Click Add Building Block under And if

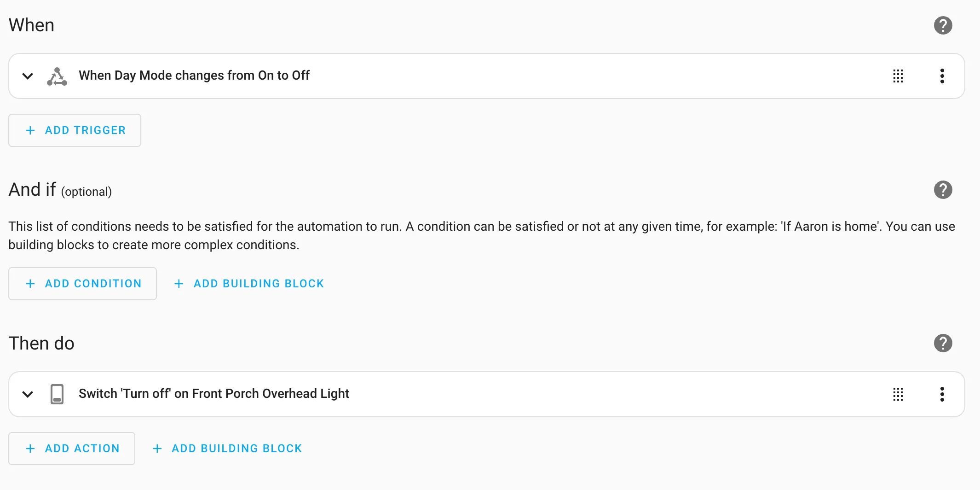248,284
